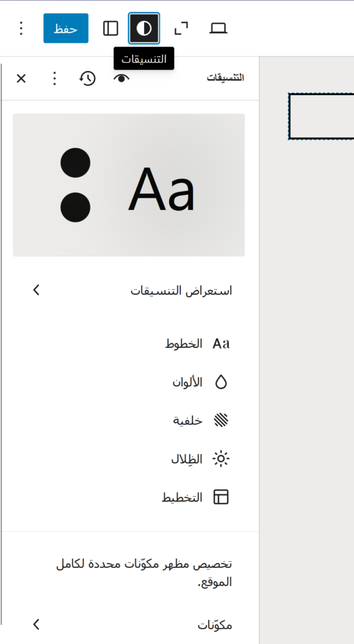Image resolution: width=354 pixels, height=644 pixels.
Task: Open the revisions history clock icon
Action: click(87, 78)
